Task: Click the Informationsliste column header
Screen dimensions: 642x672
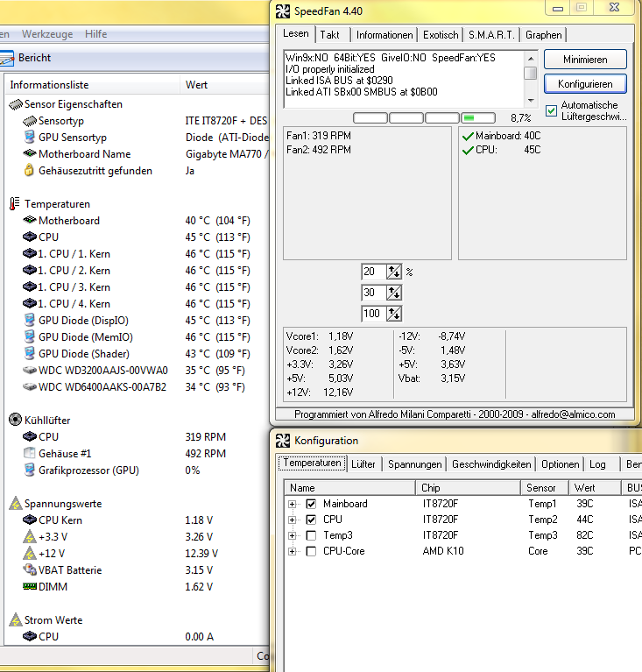Action: pyautogui.click(x=92, y=85)
